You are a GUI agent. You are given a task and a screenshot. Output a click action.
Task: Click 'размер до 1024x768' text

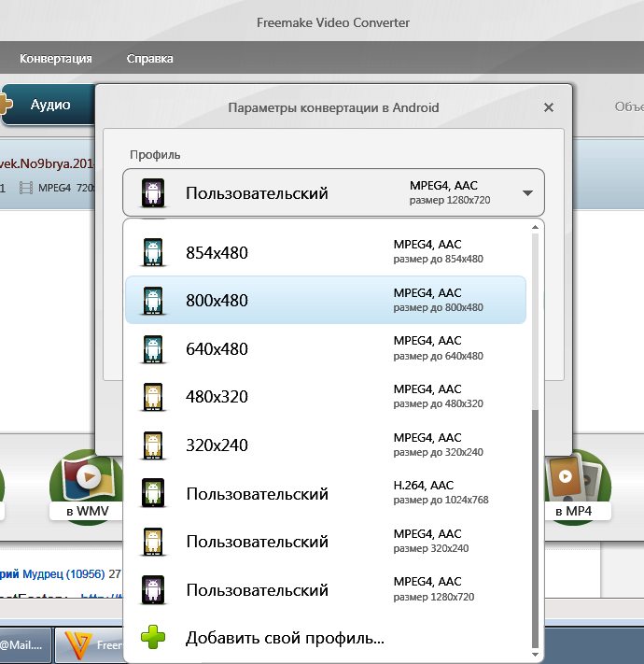pos(441,501)
